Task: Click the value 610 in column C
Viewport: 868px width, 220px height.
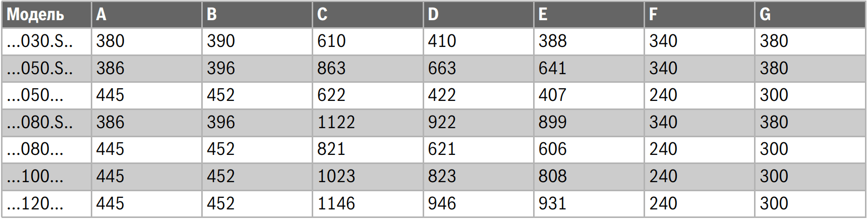Action: click(331, 41)
